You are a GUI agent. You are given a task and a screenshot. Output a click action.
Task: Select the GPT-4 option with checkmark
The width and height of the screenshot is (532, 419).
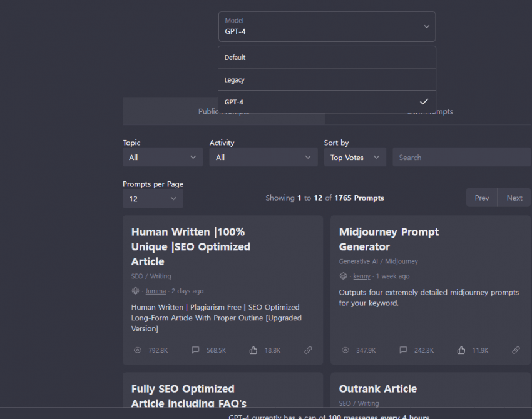[x=327, y=102]
